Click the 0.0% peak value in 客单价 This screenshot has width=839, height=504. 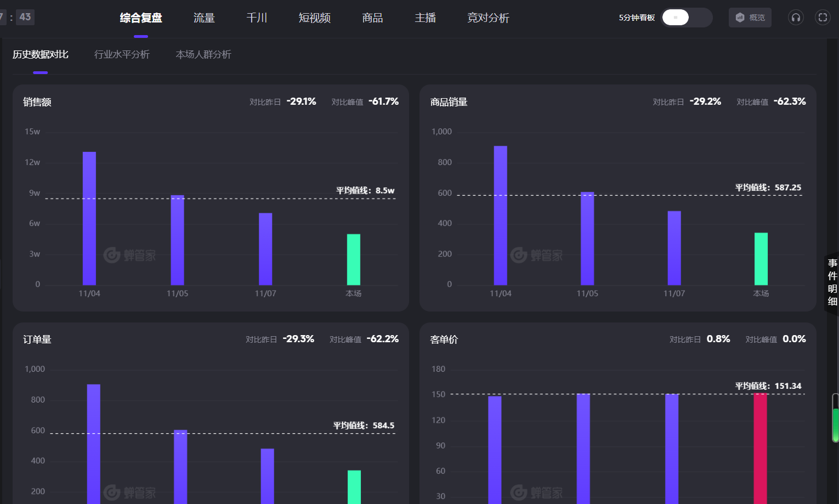(794, 339)
